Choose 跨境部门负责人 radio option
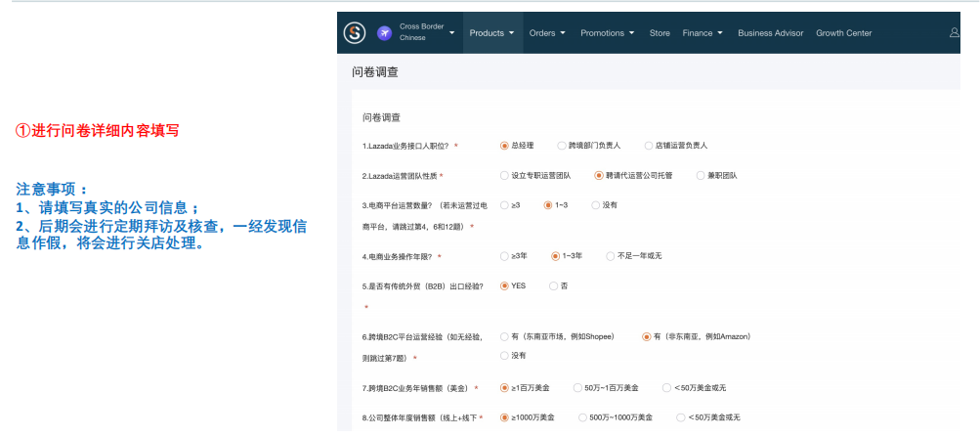This screenshot has height=437, width=980. click(562, 146)
